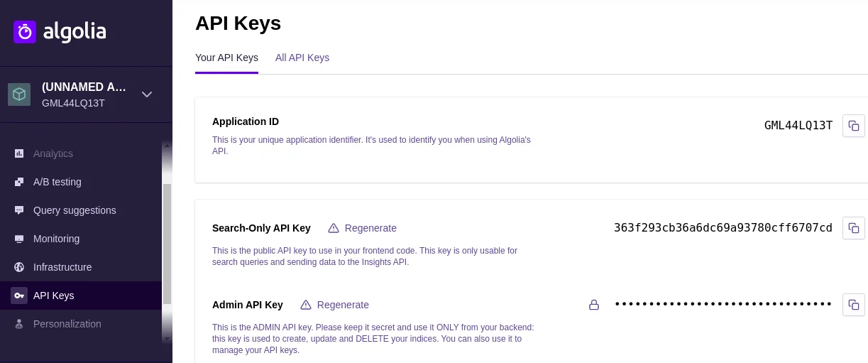Reveal the Admin API Key with lock icon
Screen dimensions: 868x363
pyautogui.click(x=594, y=305)
